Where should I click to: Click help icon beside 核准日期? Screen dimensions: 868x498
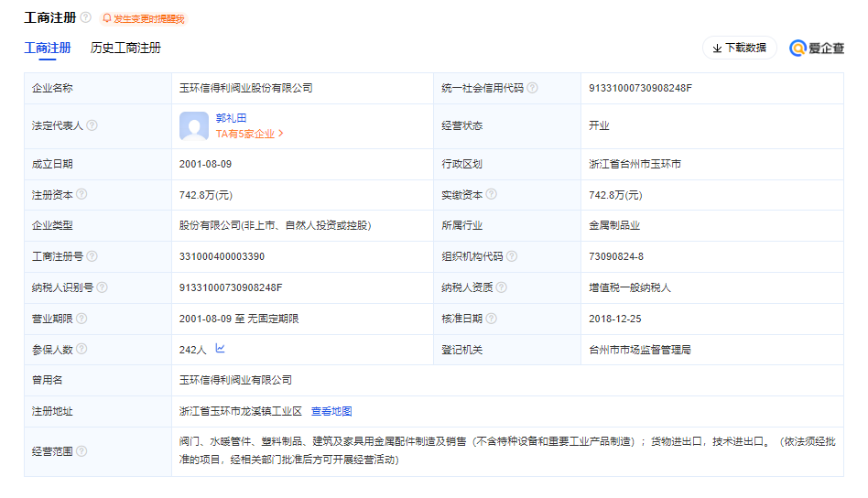[491, 319]
